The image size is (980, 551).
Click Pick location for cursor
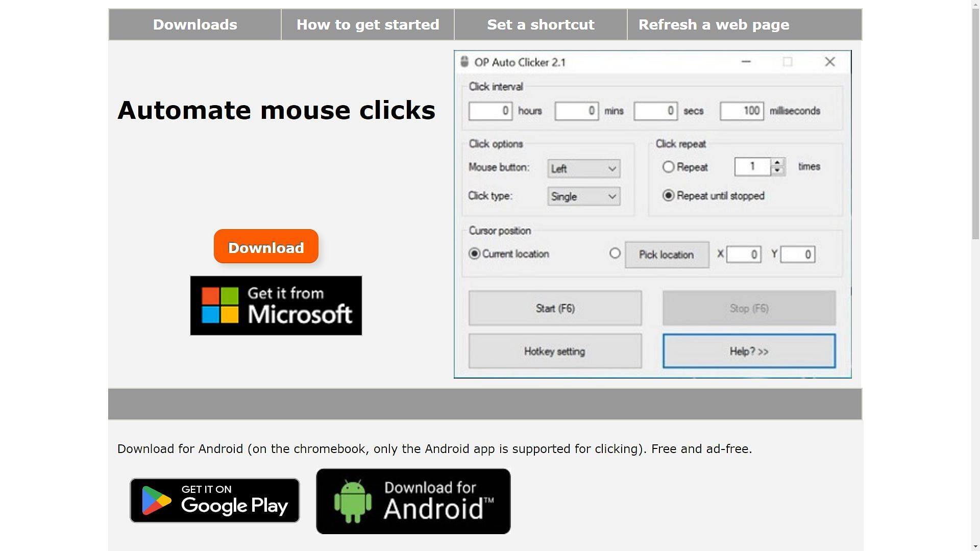pyautogui.click(x=666, y=254)
